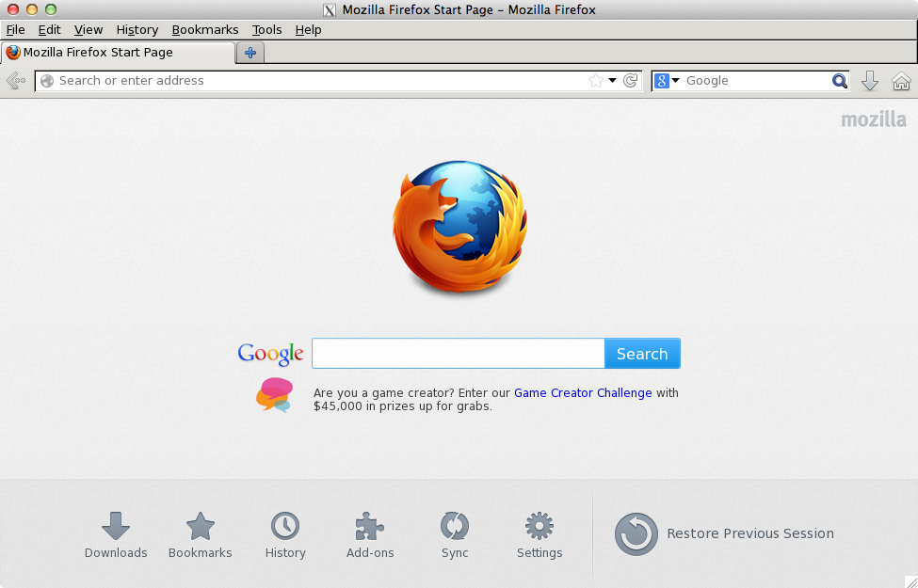
Task: Select the Mozilla Firefox Start Page tab
Action: click(x=118, y=53)
